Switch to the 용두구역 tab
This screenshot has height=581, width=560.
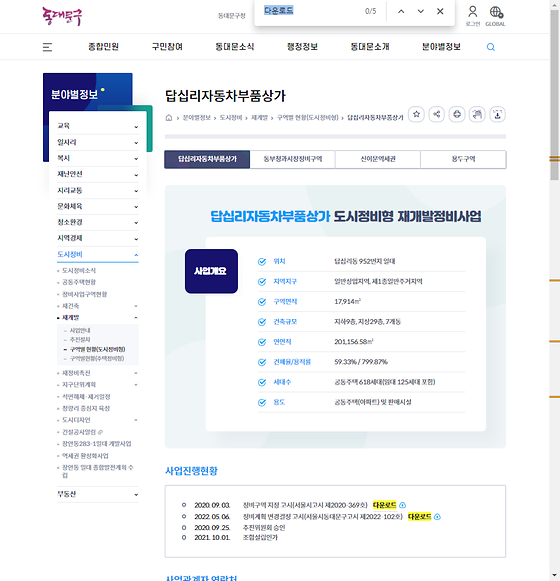(x=463, y=159)
